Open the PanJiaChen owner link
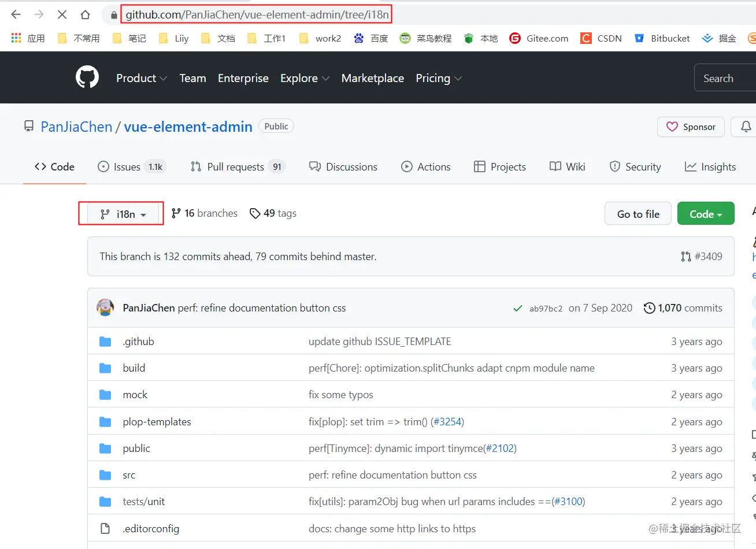The height and width of the screenshot is (549, 756). click(76, 127)
